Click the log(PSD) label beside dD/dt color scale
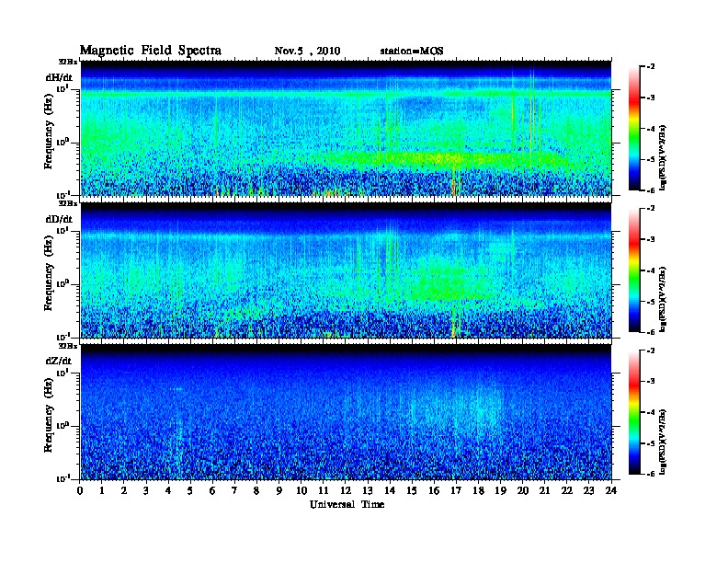 pyautogui.click(x=663, y=299)
